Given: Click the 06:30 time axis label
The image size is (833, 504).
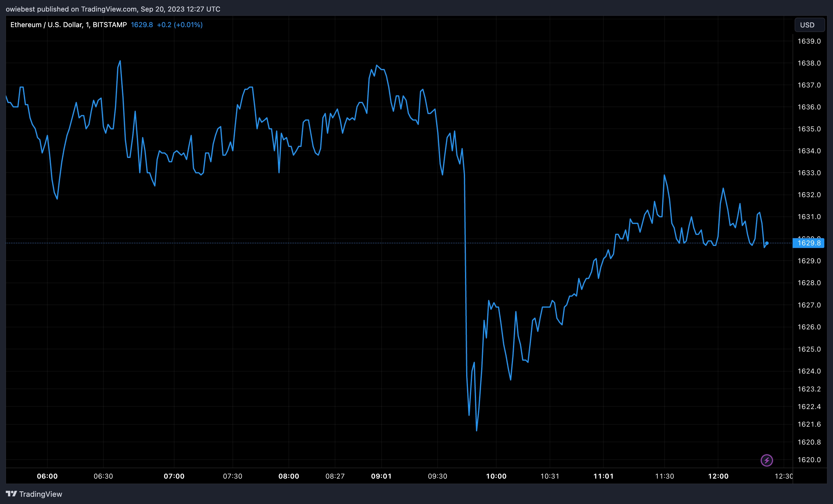Looking at the screenshot, I should point(103,476).
